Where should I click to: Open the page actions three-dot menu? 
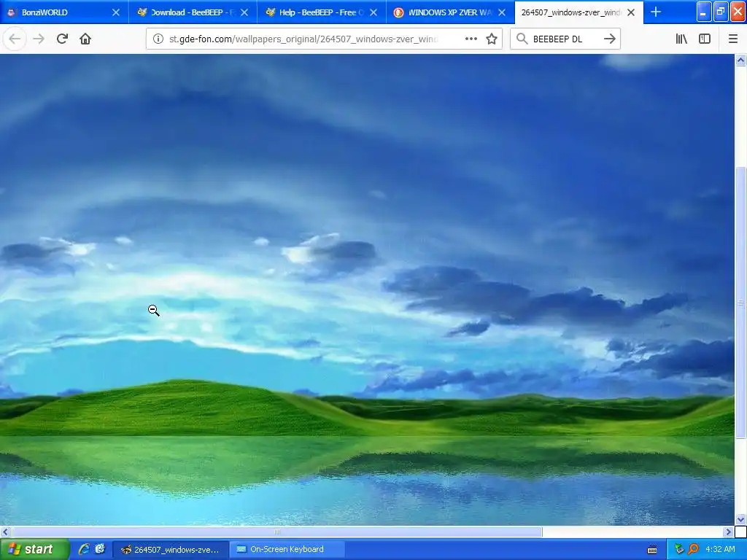pos(471,39)
